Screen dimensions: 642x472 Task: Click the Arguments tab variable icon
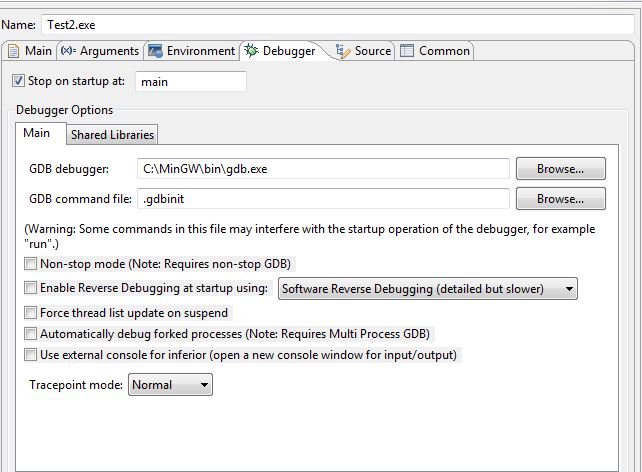pyautogui.click(x=68, y=51)
